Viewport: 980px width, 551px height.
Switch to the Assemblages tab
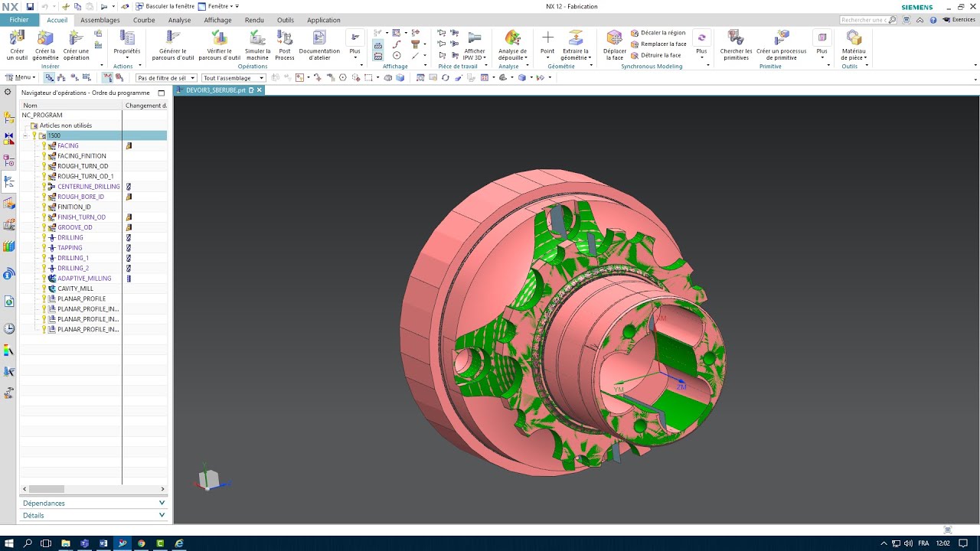click(100, 20)
